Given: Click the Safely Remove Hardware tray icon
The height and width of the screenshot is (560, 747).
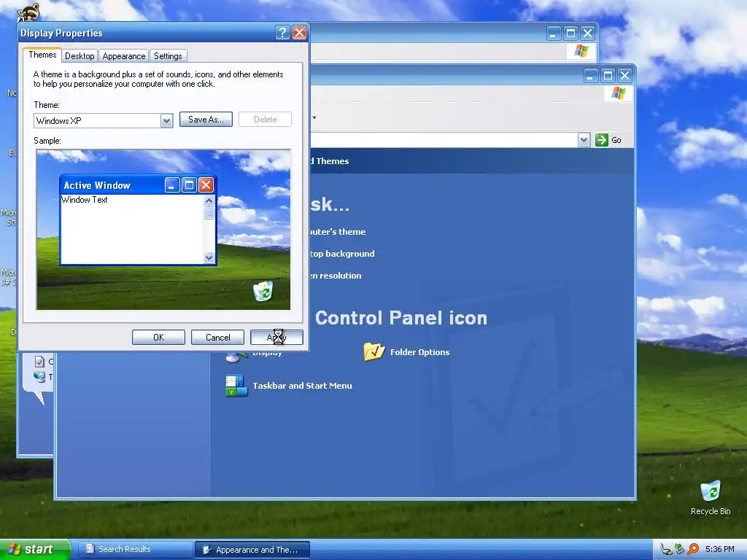Looking at the screenshot, I should click(666, 550).
